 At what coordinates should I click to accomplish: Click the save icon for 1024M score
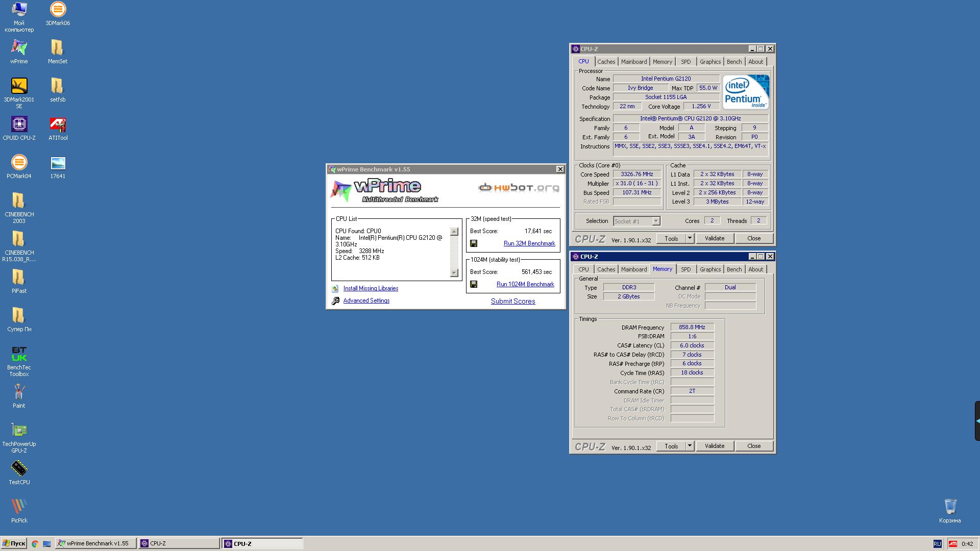[x=474, y=284]
